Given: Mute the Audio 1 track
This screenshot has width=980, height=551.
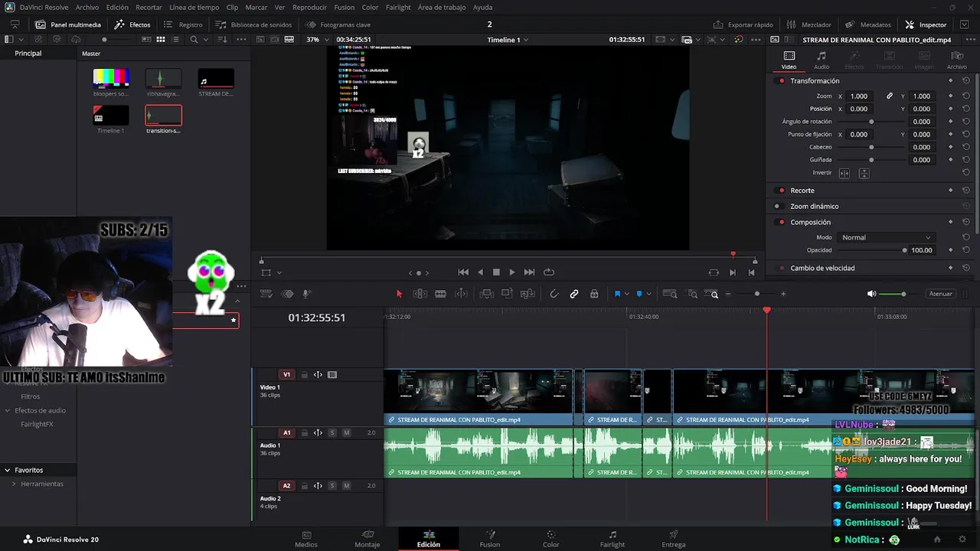Looking at the screenshot, I should [x=346, y=433].
